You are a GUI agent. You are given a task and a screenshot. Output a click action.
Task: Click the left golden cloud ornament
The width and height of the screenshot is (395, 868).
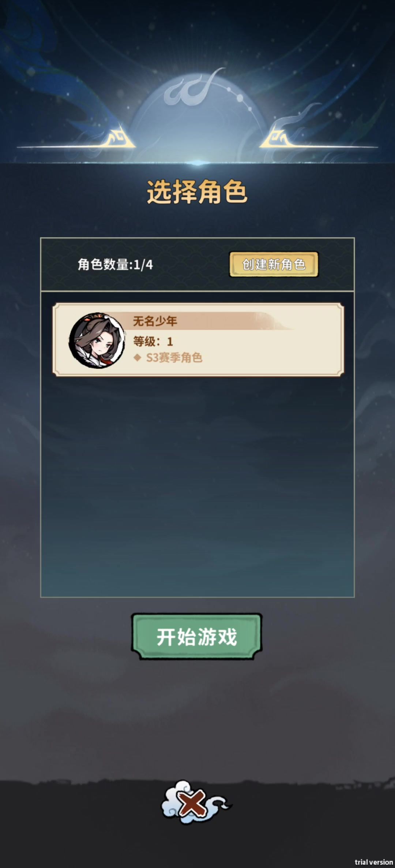[x=118, y=138]
